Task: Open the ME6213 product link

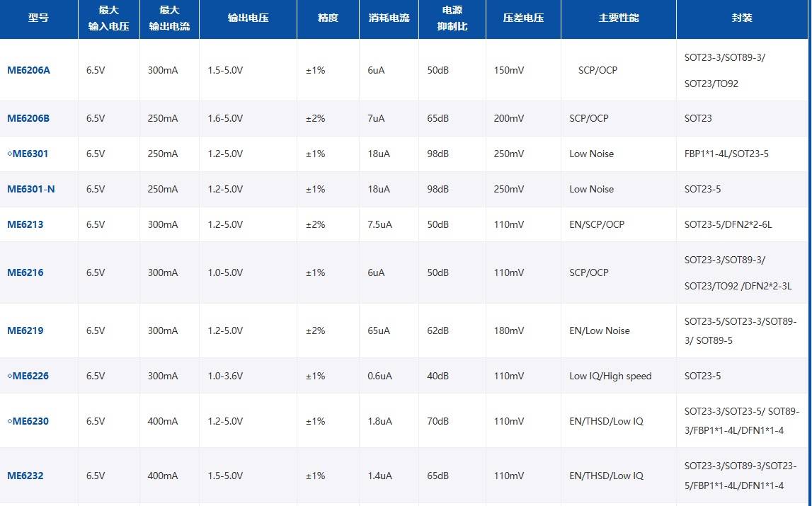Action: (x=25, y=224)
